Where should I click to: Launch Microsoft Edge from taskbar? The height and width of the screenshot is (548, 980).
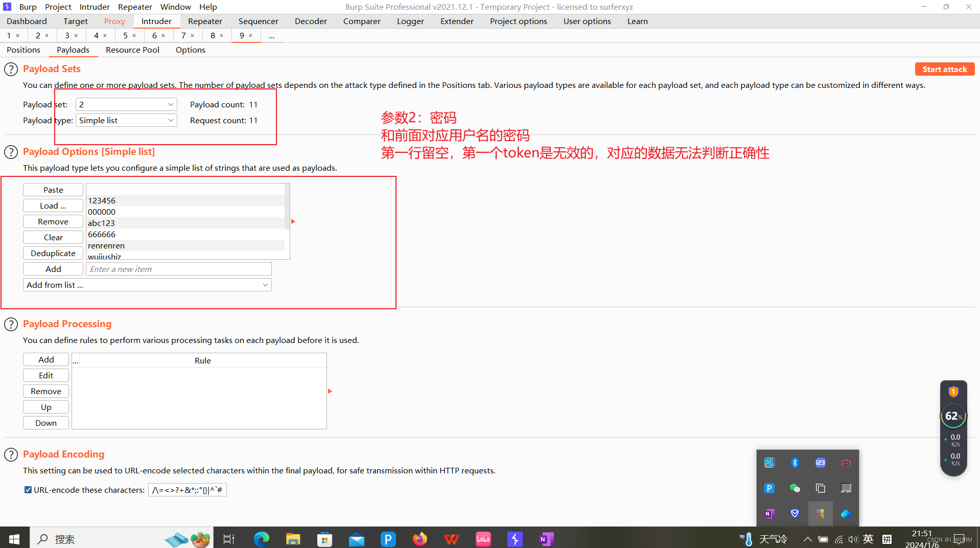coord(262,539)
